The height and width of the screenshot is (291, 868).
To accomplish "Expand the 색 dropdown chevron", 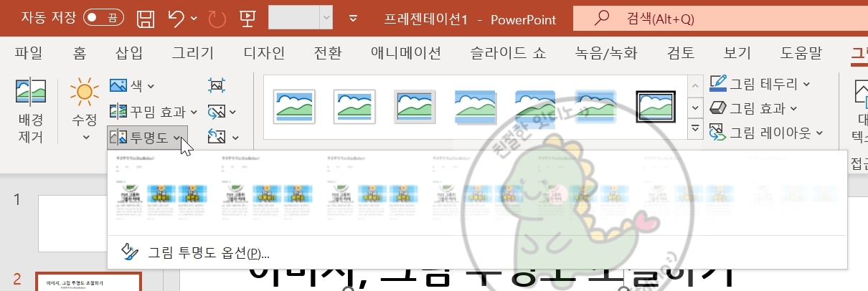I will [x=151, y=86].
